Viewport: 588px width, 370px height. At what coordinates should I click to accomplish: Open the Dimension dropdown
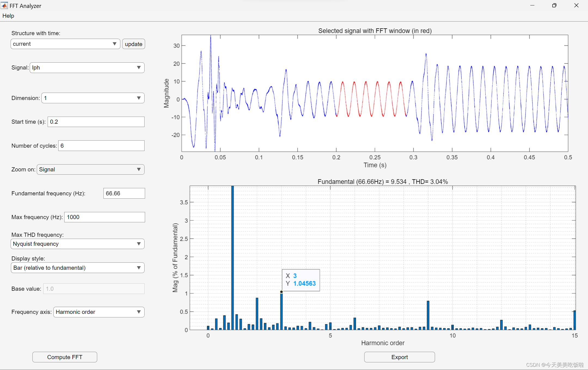pos(93,98)
